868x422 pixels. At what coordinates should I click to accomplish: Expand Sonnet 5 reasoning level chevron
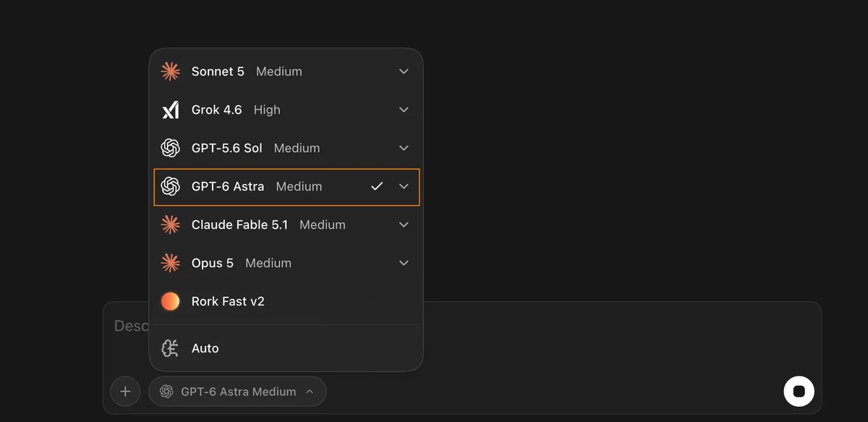(x=404, y=71)
